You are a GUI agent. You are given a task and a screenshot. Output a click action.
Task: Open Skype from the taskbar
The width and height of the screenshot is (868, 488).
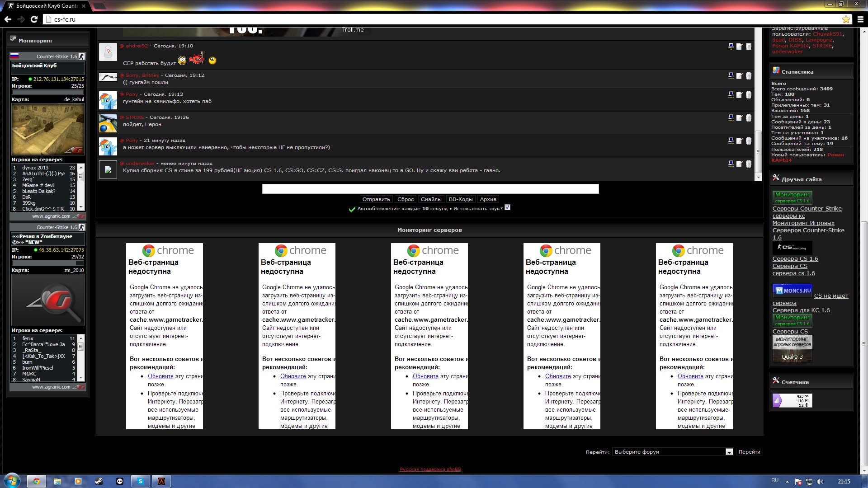pyautogui.click(x=140, y=481)
